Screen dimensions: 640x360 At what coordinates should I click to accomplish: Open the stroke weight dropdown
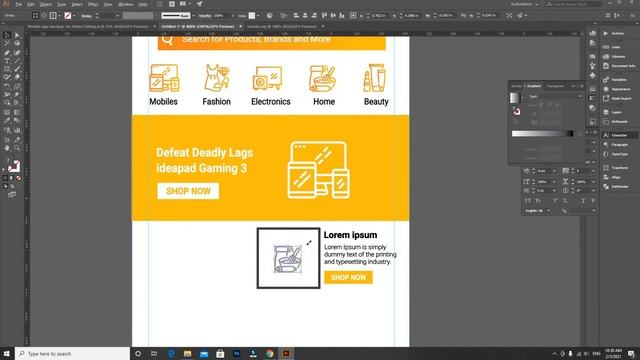tap(118, 16)
